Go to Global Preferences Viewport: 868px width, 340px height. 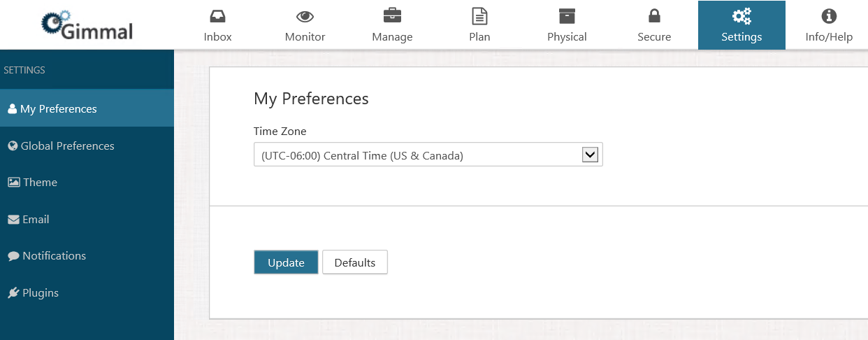(x=87, y=146)
